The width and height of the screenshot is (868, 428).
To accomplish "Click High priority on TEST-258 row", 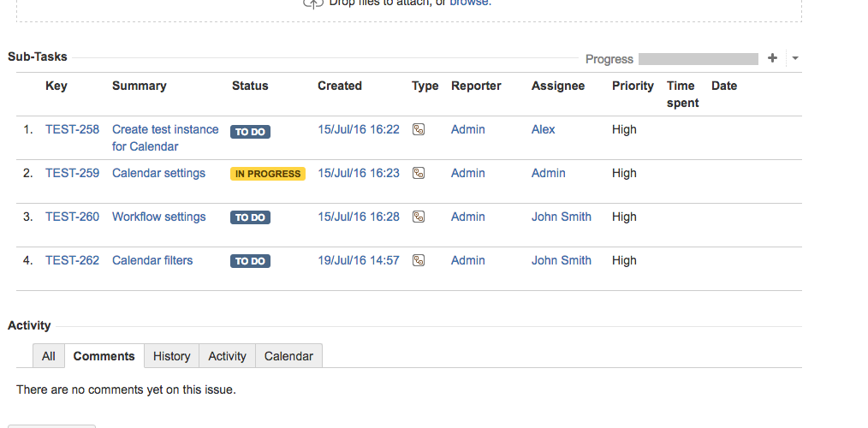I will point(624,129).
